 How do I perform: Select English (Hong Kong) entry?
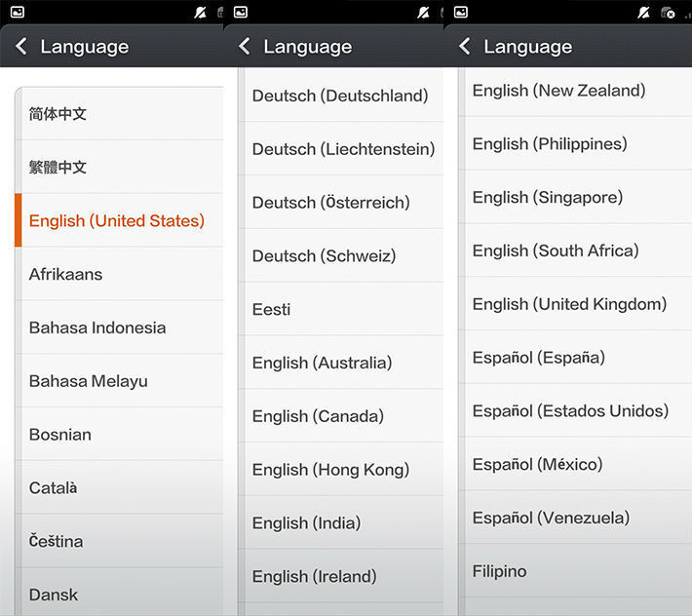[330, 470]
